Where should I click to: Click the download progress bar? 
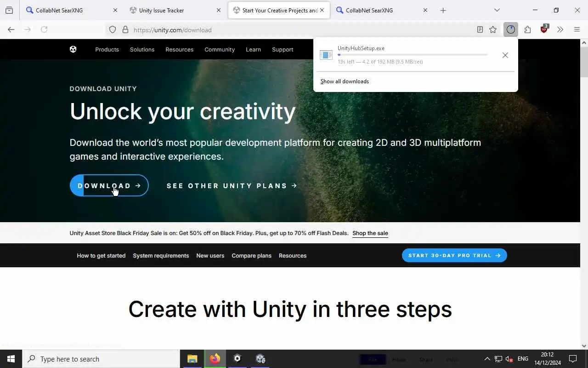coord(413,55)
